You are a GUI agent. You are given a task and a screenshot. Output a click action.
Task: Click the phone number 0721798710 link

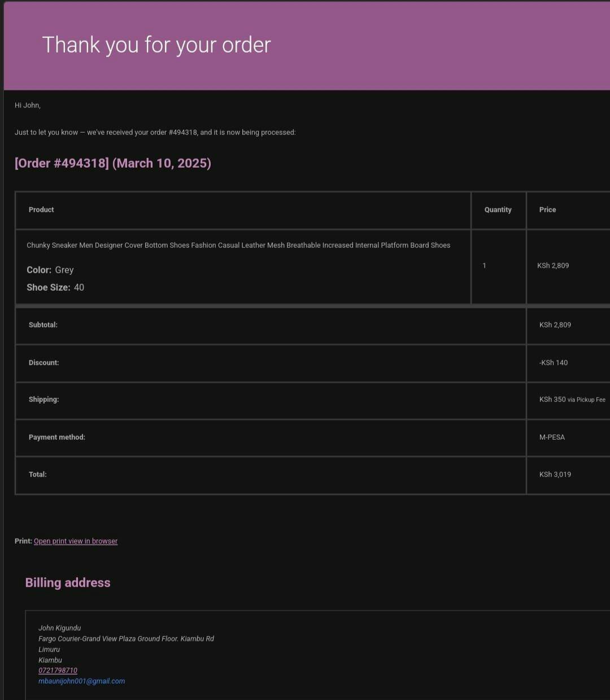58,670
